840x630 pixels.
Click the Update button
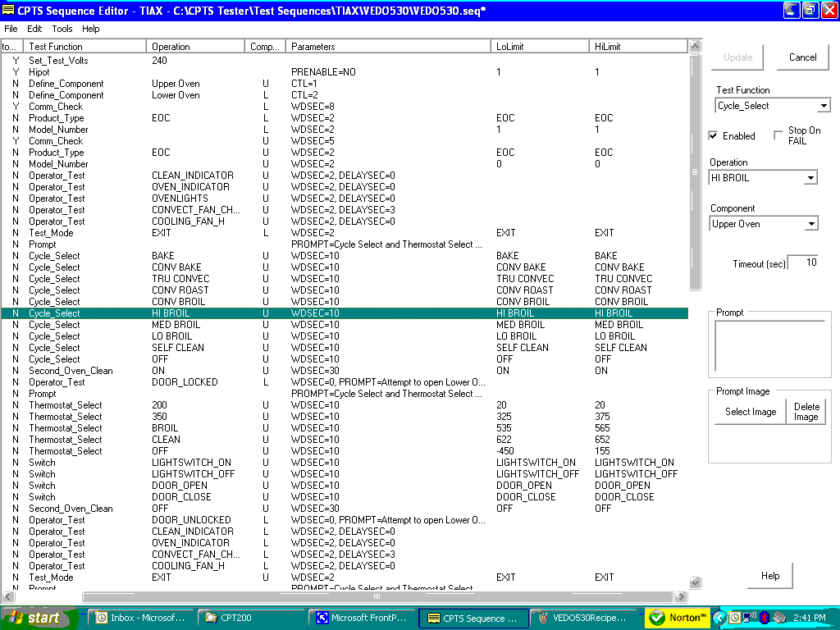pos(737,57)
